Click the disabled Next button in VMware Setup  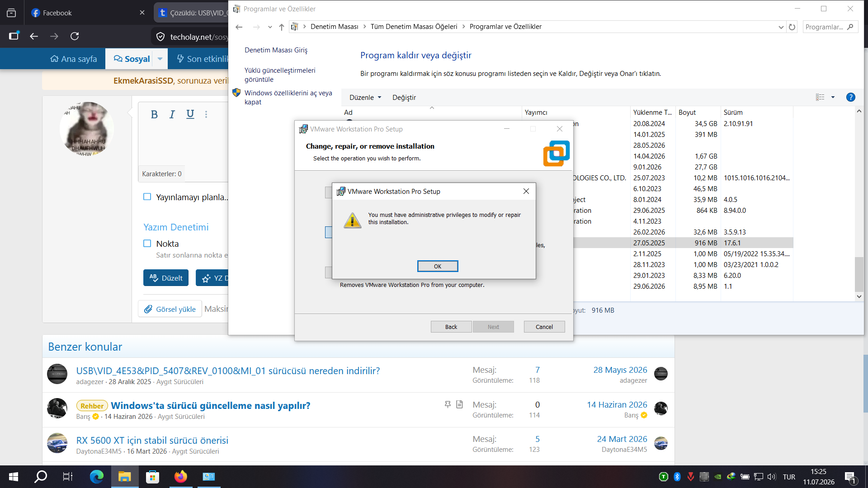[x=493, y=327]
